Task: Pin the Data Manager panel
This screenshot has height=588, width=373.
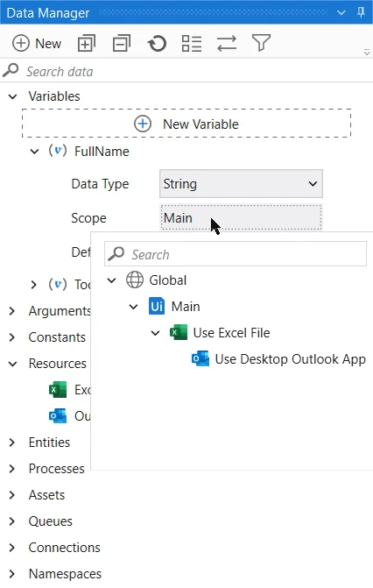Action: [361, 12]
